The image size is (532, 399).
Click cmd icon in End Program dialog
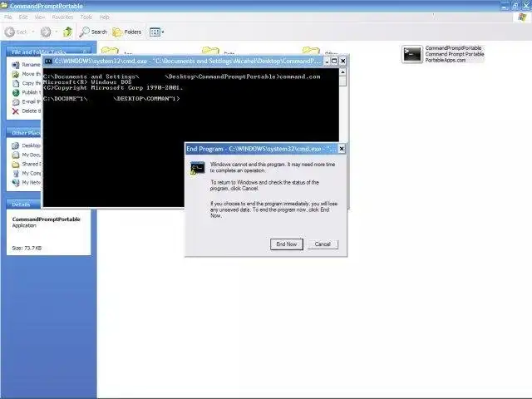[x=198, y=168]
